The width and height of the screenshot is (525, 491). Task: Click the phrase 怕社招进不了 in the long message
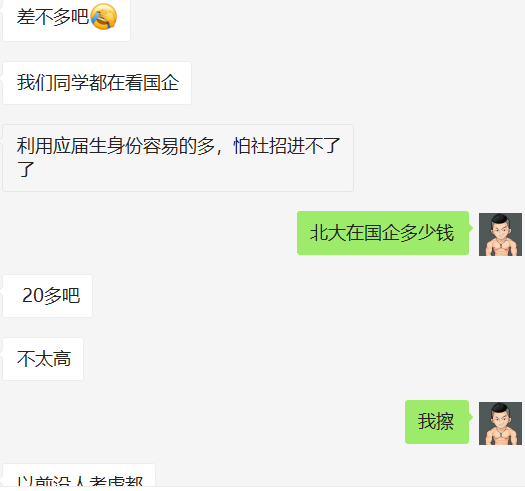tap(287, 146)
